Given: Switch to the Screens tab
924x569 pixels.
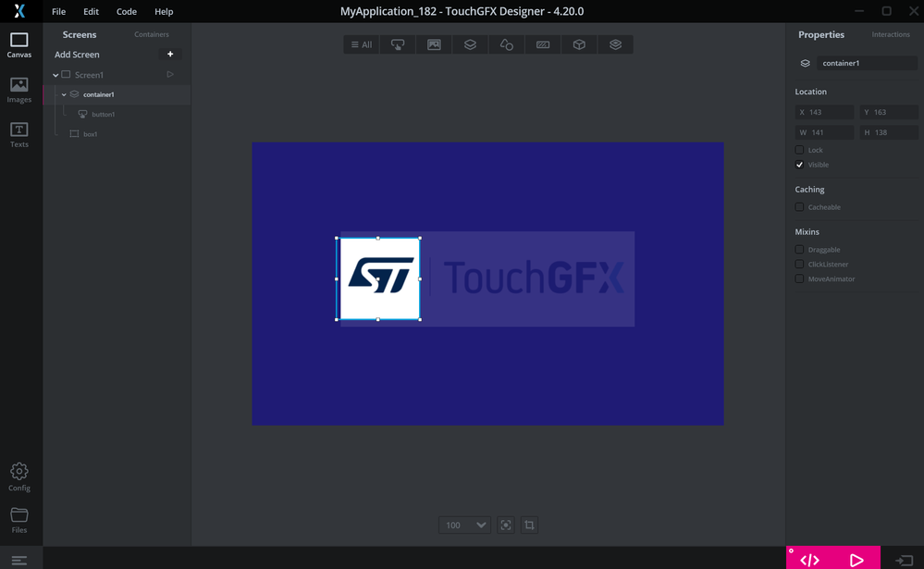Looking at the screenshot, I should click(x=80, y=34).
